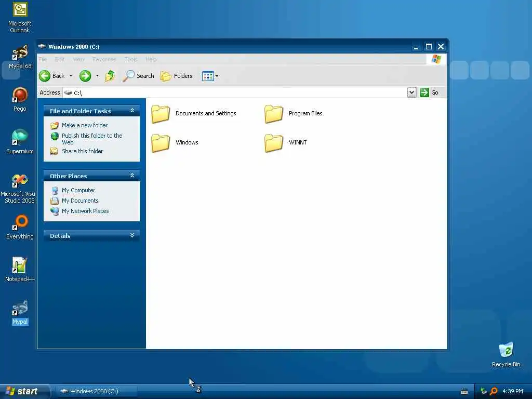Click the 4:39 PM clock
The width and height of the screenshot is (532, 399).
(x=513, y=391)
